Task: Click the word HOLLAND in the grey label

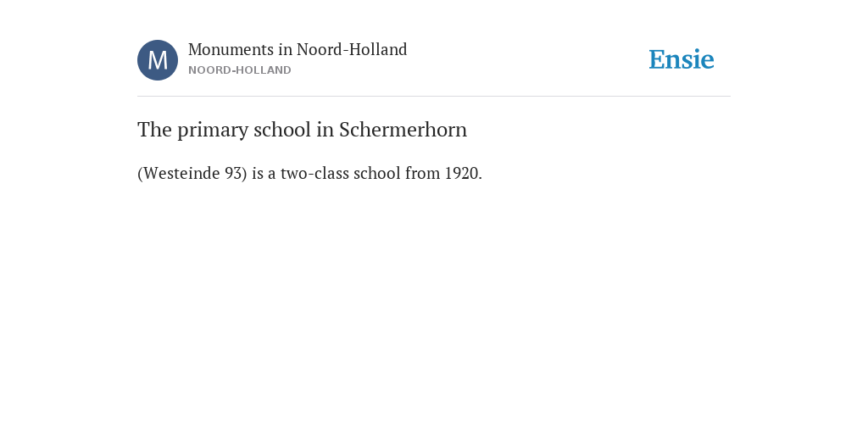Action: pyautogui.click(x=264, y=70)
